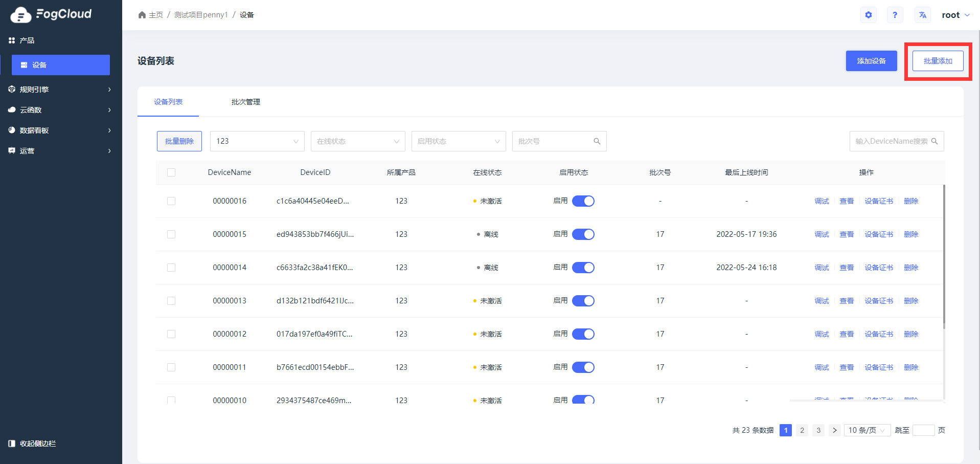980x464 pixels.
Task: Expand the 规则引擎 chevron arrow
Action: point(109,90)
